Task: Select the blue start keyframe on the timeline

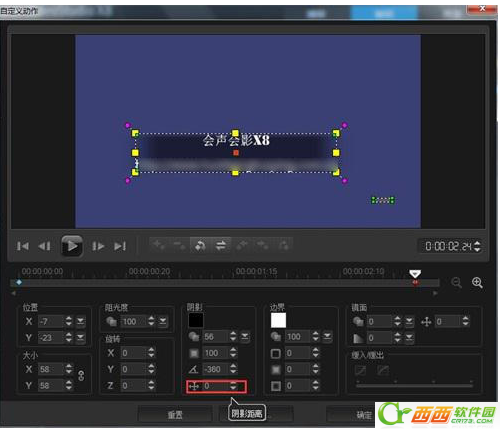Action: click(19, 282)
